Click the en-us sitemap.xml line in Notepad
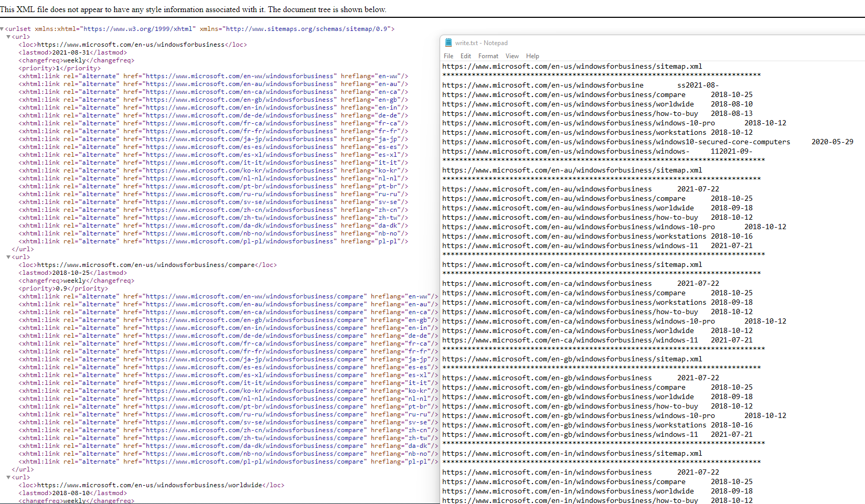 click(572, 67)
